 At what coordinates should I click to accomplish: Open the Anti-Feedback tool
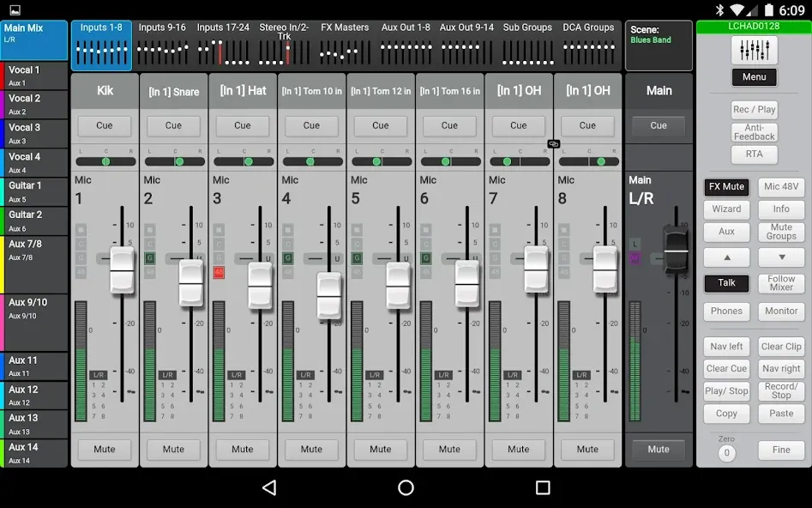(754, 132)
